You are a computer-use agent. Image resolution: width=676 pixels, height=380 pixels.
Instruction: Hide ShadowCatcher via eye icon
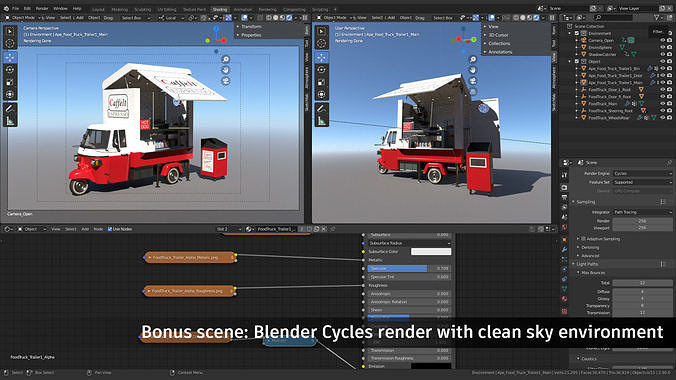click(x=662, y=54)
